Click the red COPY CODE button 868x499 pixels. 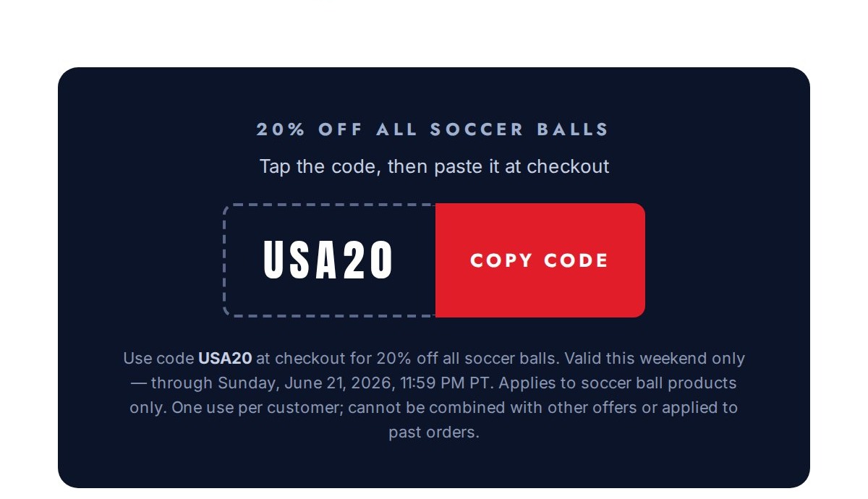540,260
